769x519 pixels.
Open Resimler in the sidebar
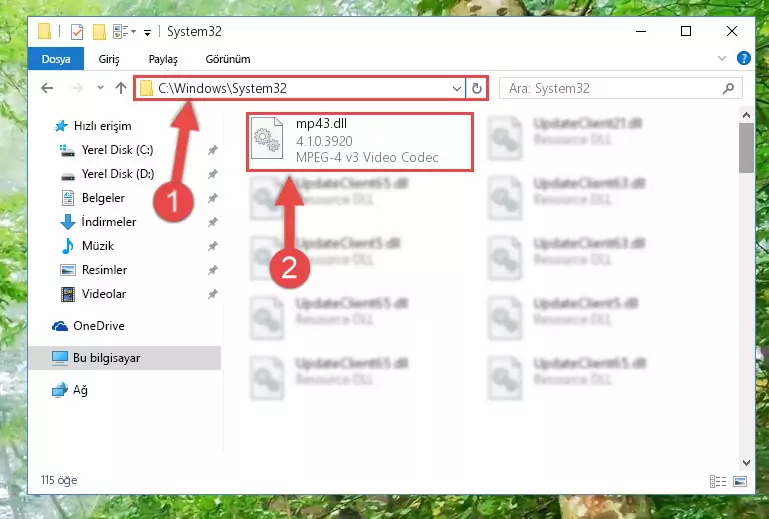click(93, 270)
